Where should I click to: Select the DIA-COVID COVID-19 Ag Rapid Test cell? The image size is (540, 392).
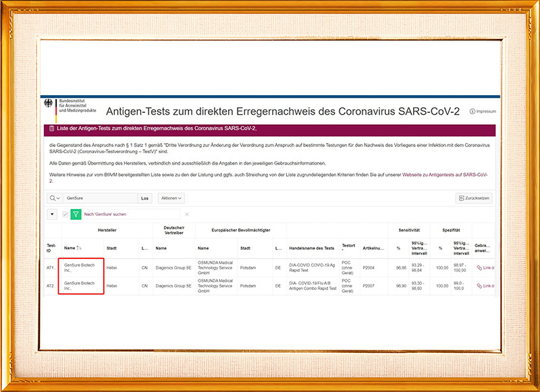pos(312,268)
